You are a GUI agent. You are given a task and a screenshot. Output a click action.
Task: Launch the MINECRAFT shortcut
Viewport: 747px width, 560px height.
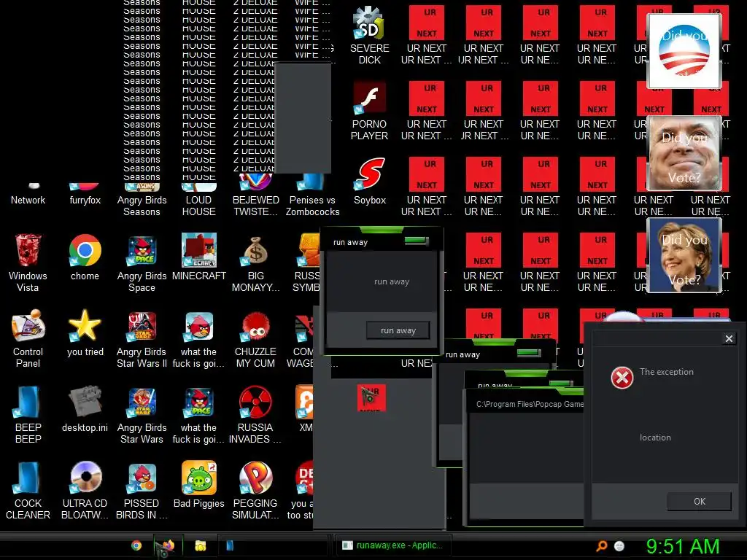click(x=199, y=257)
